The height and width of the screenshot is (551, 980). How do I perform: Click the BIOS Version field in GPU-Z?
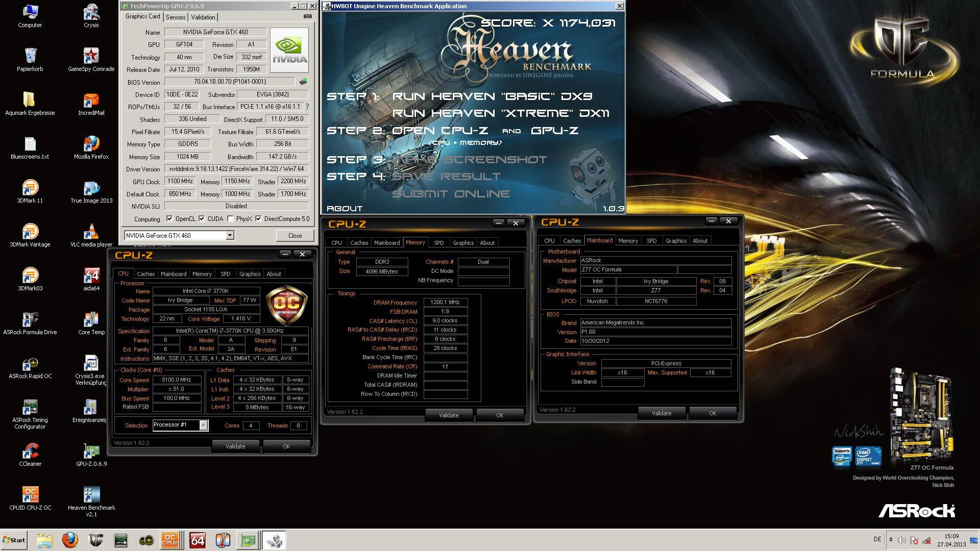[230, 82]
